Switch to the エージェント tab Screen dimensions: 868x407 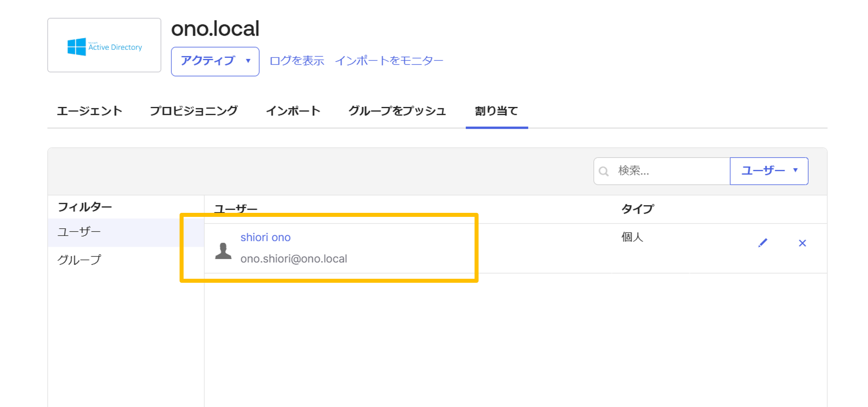tap(90, 111)
